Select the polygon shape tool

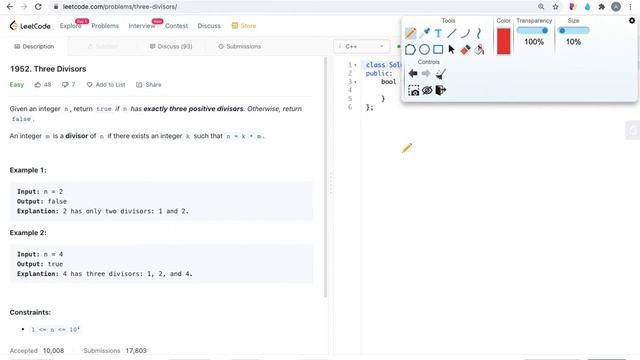click(410, 49)
